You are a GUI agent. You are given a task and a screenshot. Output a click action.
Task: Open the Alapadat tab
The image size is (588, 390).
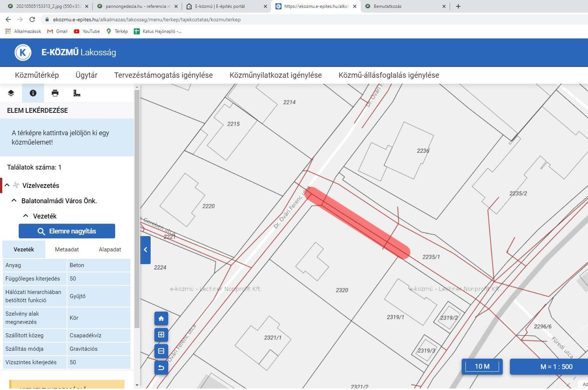click(110, 249)
